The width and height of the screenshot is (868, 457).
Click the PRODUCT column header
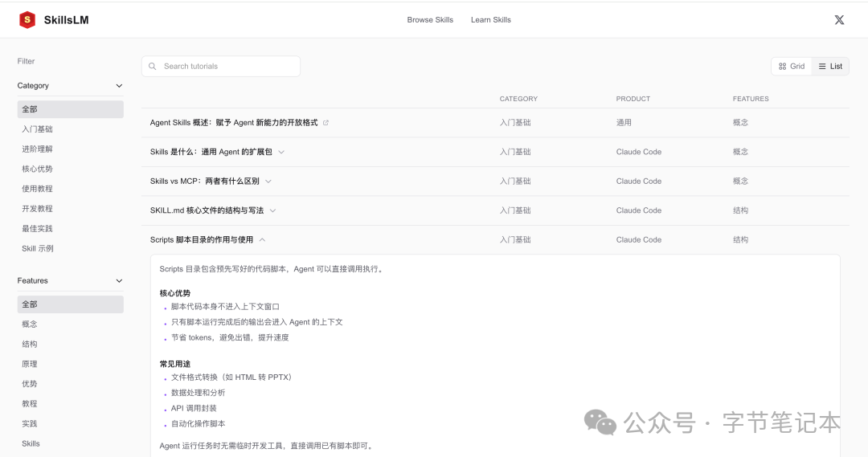tap(633, 99)
